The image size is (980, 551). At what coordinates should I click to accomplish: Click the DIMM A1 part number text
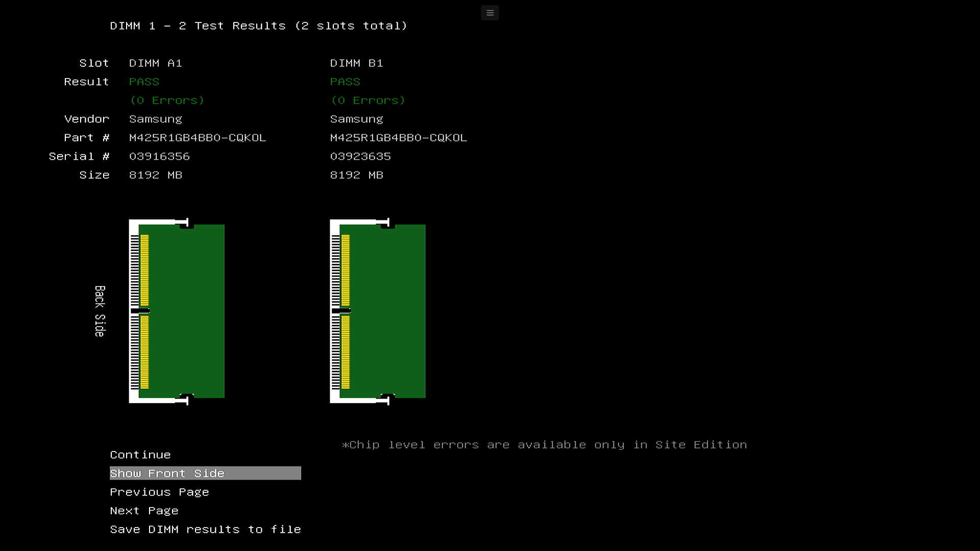[x=198, y=138]
